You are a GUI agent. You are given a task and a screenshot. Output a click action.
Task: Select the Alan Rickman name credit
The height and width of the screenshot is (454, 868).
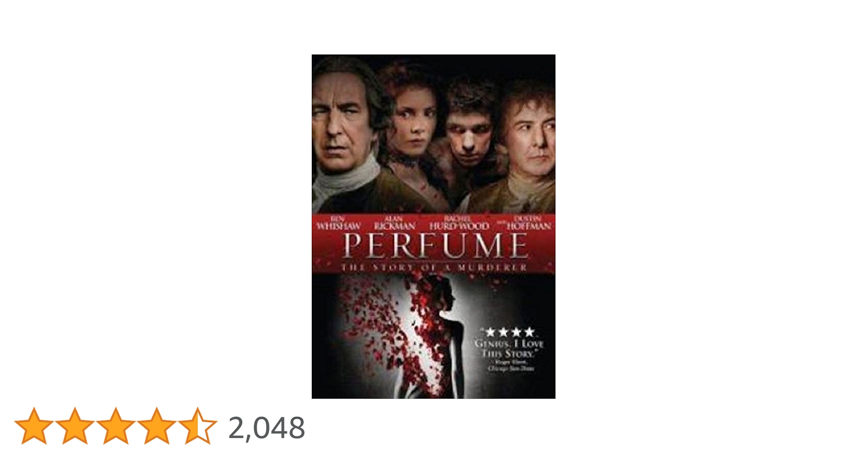tap(394, 222)
